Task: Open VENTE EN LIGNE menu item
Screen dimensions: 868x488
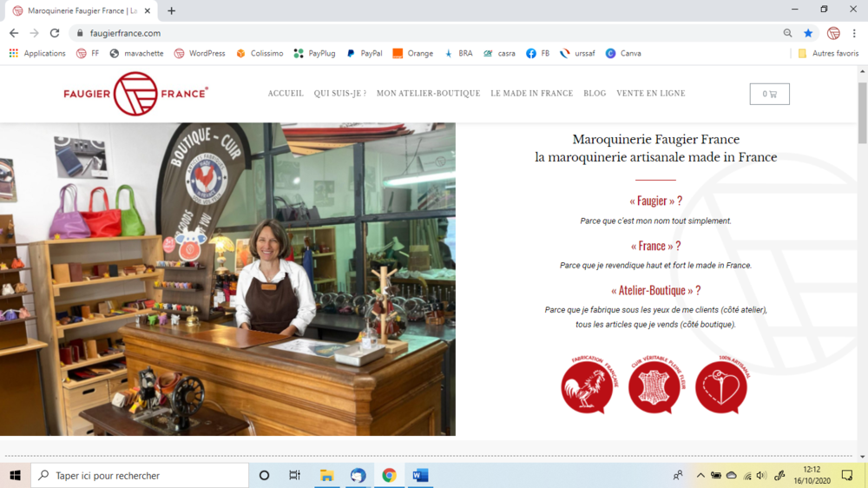Action: click(x=651, y=94)
